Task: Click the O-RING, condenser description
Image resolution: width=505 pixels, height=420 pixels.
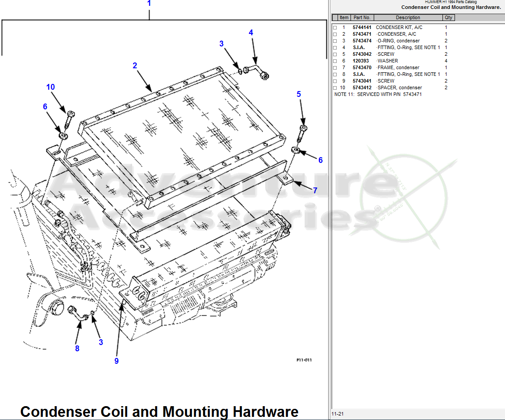Action: (399, 41)
